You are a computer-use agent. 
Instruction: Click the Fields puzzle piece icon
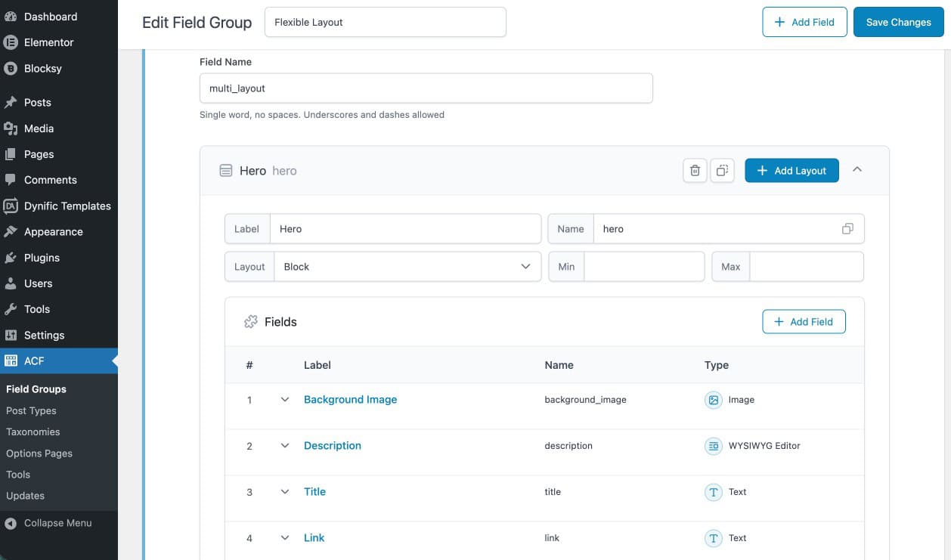pyautogui.click(x=250, y=322)
